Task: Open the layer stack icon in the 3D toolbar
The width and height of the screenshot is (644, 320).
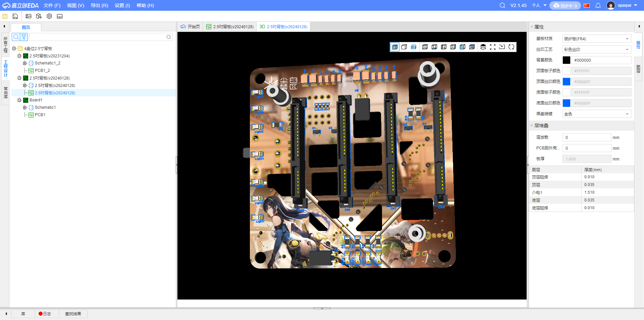Action: tap(483, 47)
